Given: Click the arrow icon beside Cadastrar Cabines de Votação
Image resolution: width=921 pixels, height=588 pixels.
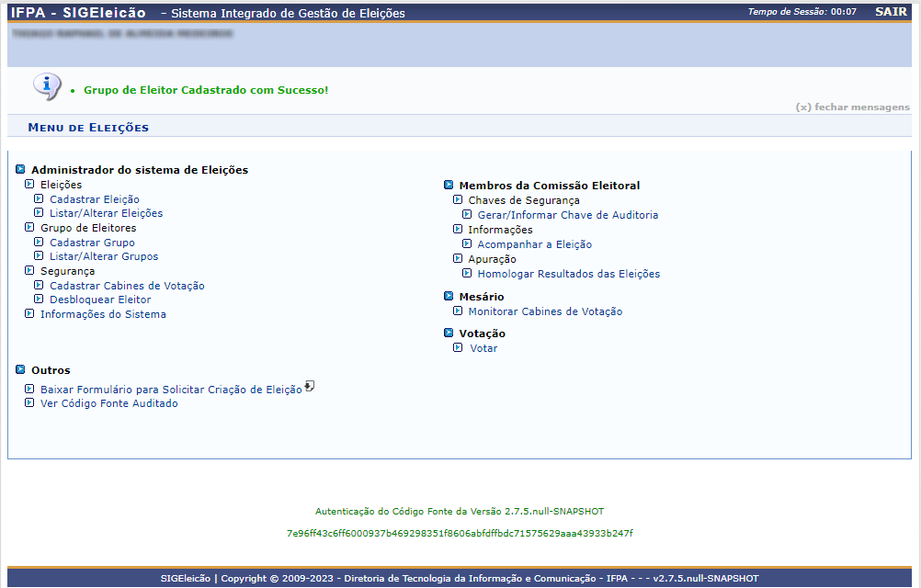Looking at the screenshot, I should coord(39,285).
